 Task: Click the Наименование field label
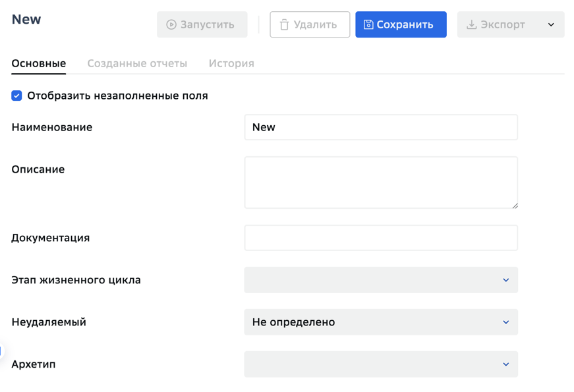[52, 127]
